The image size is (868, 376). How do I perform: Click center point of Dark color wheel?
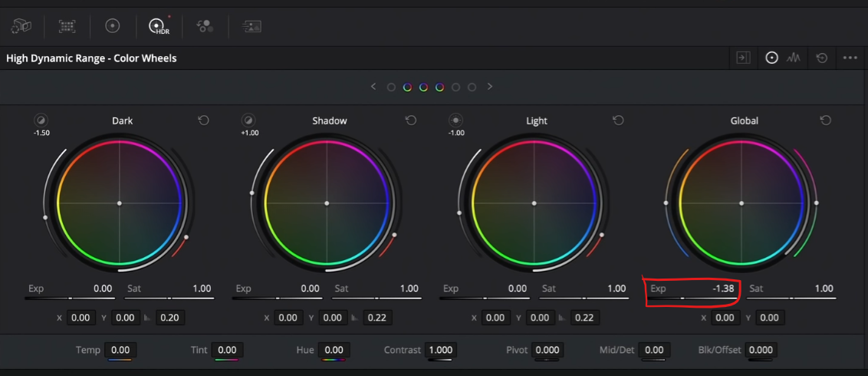coord(119,203)
